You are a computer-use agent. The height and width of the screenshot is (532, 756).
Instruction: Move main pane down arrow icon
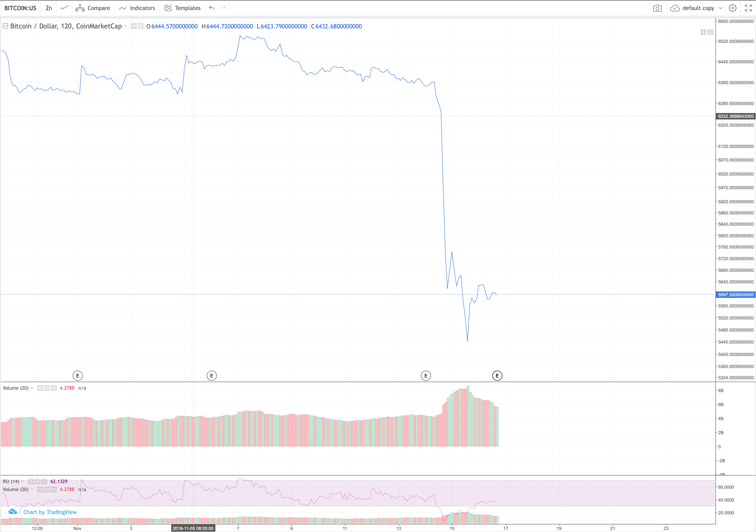click(703, 32)
